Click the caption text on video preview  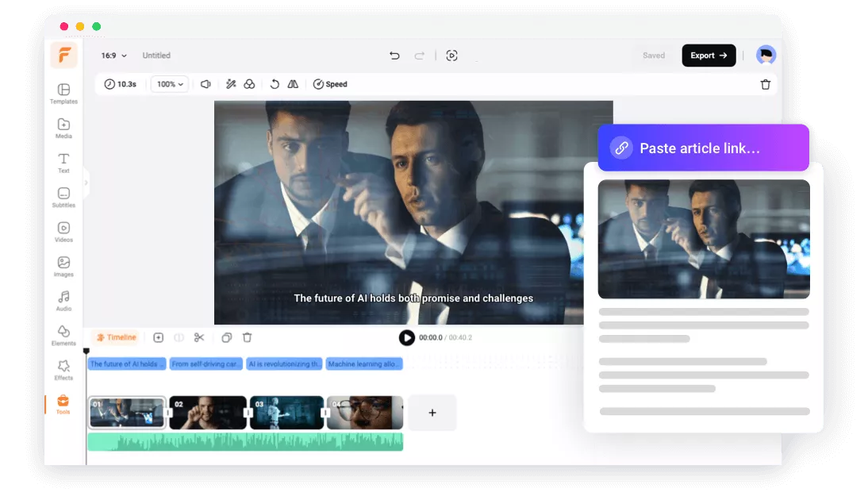(413, 298)
